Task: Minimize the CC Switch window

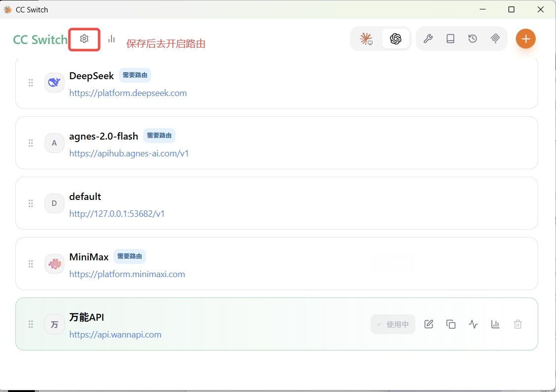Action: [x=483, y=9]
